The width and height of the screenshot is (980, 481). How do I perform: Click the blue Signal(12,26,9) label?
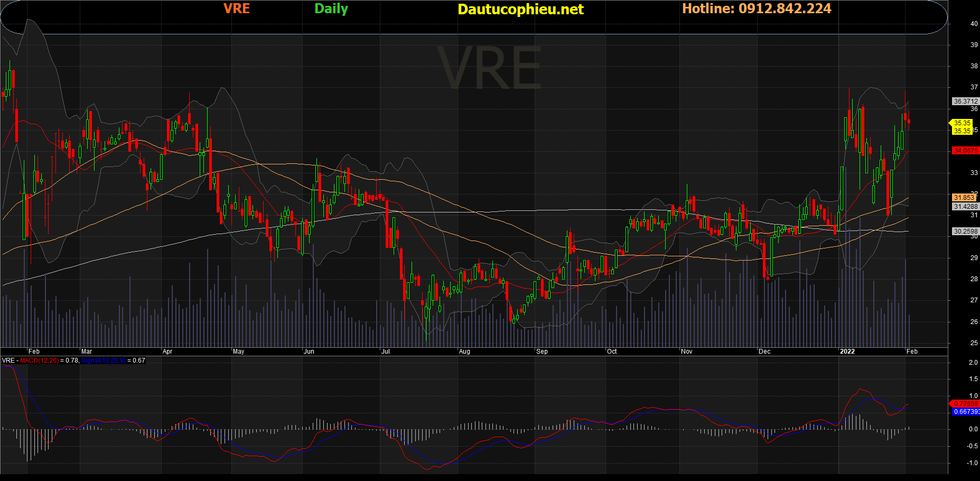[104, 360]
